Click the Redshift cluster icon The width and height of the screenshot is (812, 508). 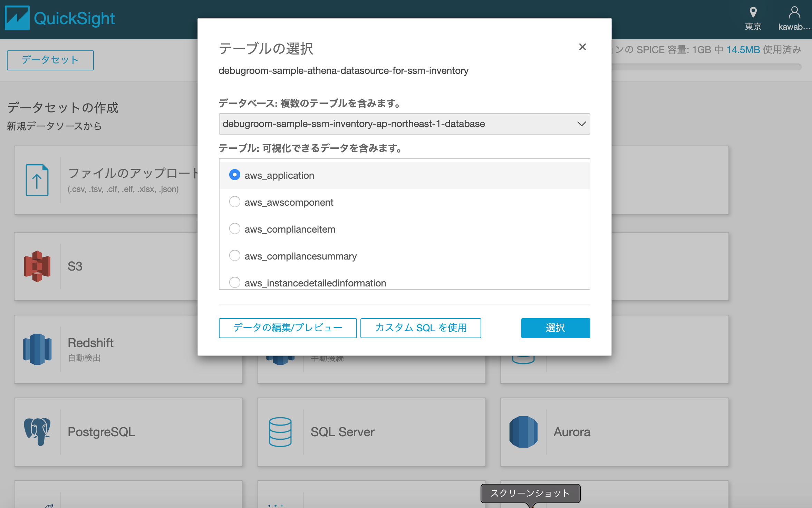tap(37, 349)
